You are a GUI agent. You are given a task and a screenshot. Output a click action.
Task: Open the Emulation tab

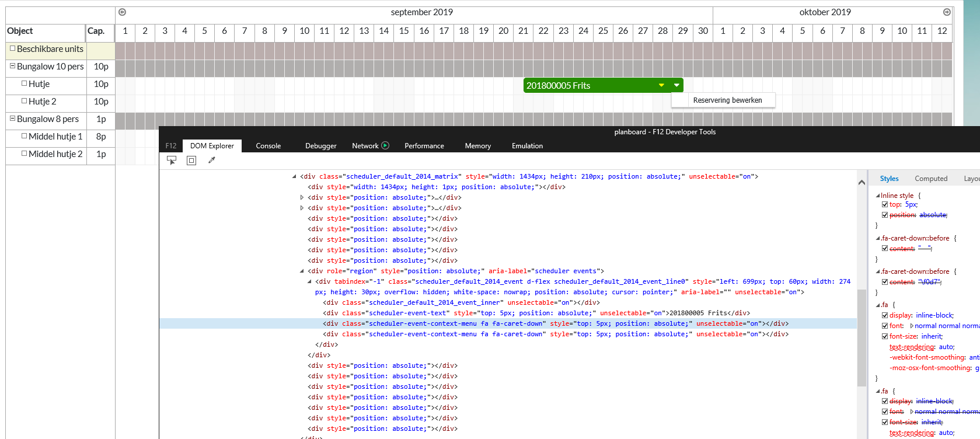click(x=527, y=146)
